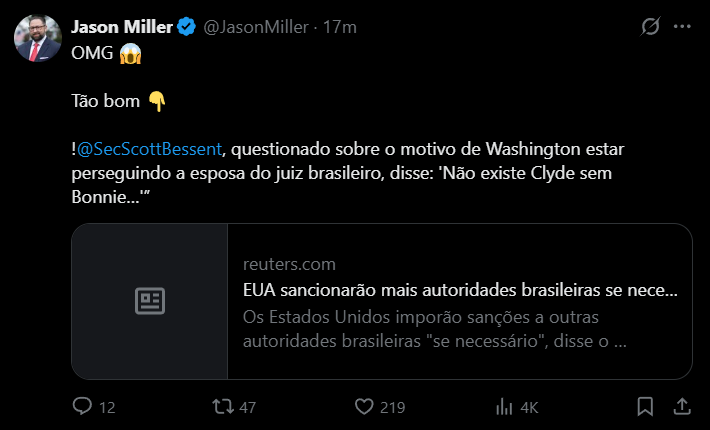Click the Grok icon on the post
710x430 pixels.
(650, 27)
